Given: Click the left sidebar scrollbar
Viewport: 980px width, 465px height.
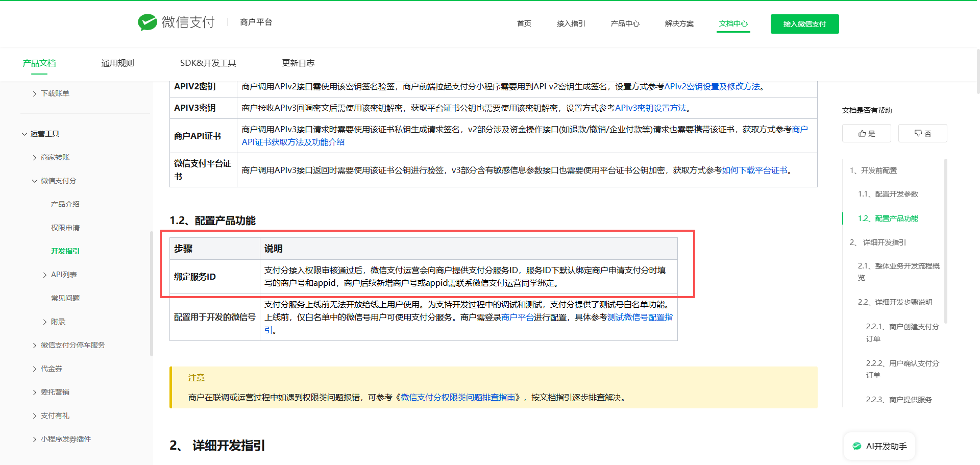Looking at the screenshot, I should tap(151, 293).
